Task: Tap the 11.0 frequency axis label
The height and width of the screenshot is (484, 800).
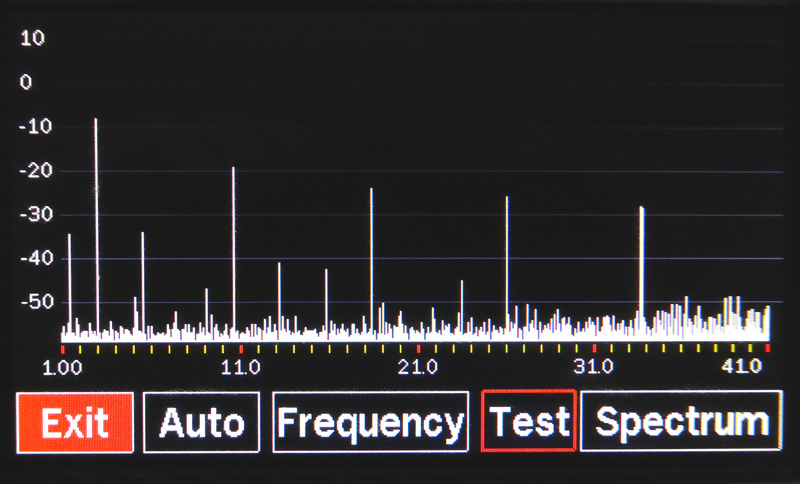Action: pyautogui.click(x=240, y=367)
